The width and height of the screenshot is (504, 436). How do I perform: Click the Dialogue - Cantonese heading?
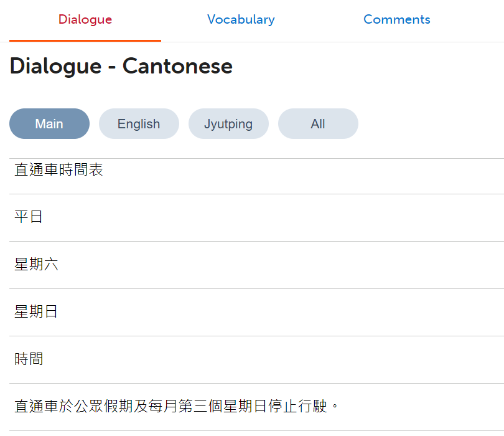click(x=121, y=66)
